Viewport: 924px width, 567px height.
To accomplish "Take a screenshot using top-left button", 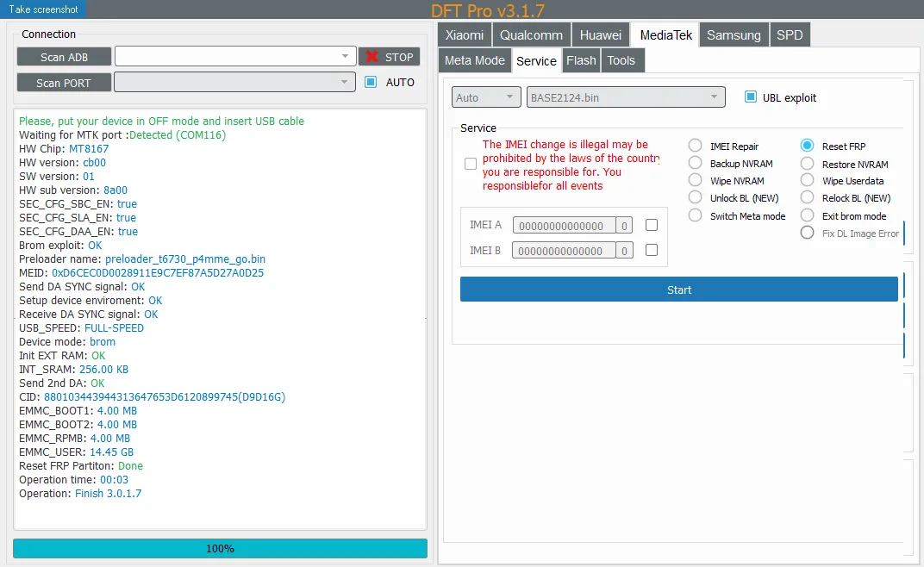I will [43, 9].
